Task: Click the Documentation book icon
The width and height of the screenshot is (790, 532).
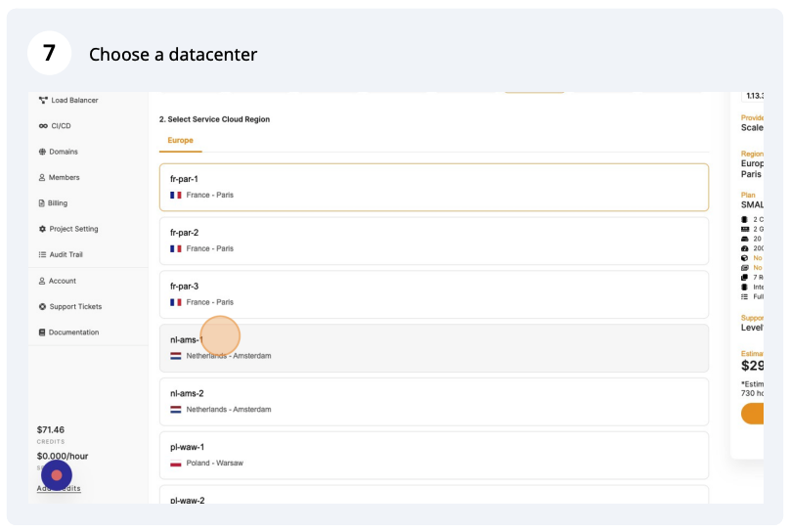Action: 42,332
